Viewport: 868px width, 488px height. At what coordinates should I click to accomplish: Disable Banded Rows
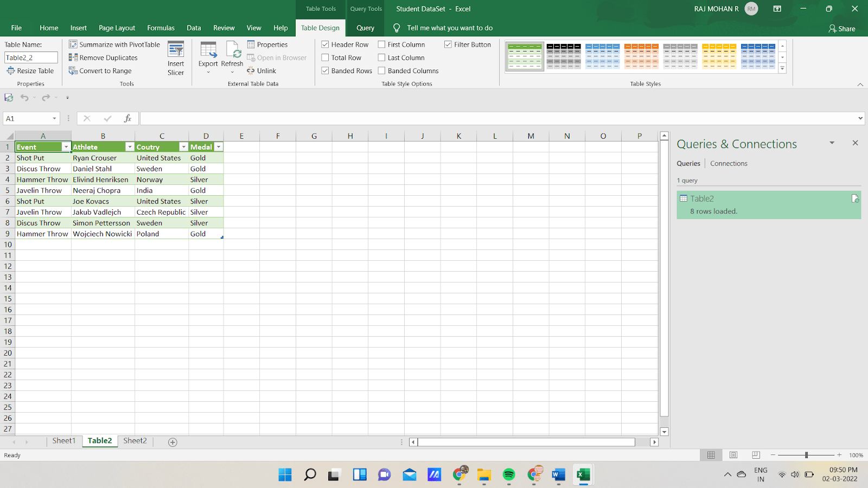[325, 70]
